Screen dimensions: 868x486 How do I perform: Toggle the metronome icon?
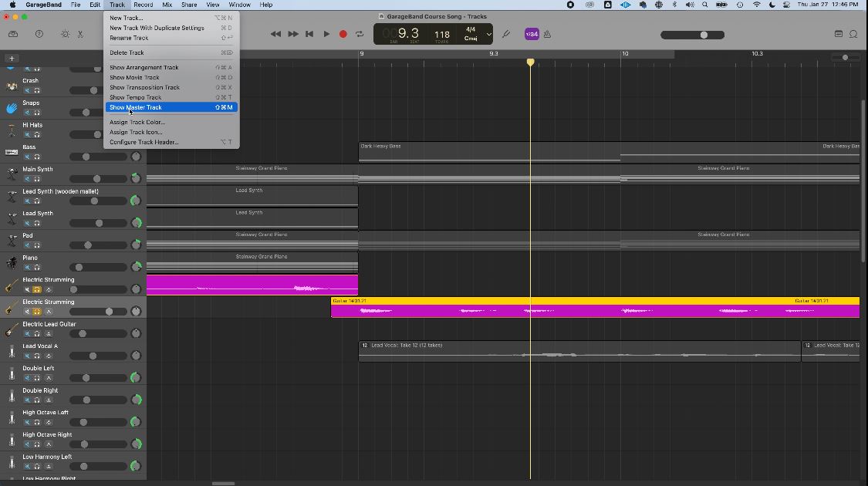point(547,34)
